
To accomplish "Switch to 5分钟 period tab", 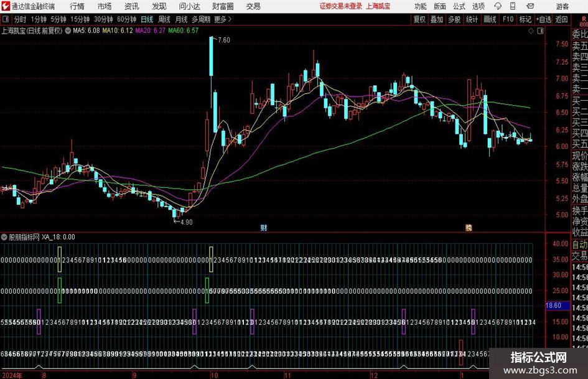I will coord(58,19).
